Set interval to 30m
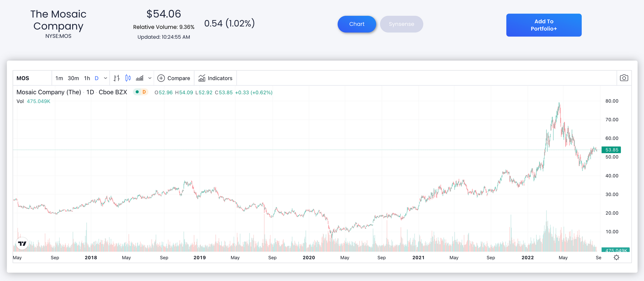 coord(73,78)
